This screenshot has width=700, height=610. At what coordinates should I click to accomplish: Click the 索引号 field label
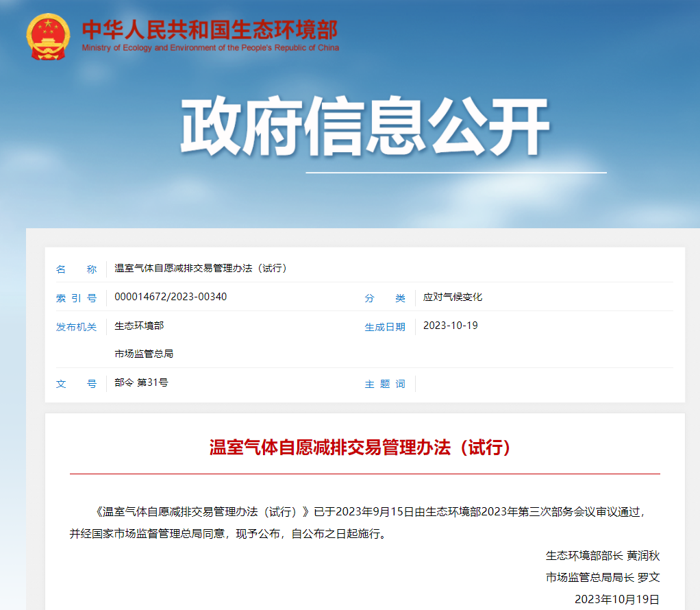(x=75, y=297)
